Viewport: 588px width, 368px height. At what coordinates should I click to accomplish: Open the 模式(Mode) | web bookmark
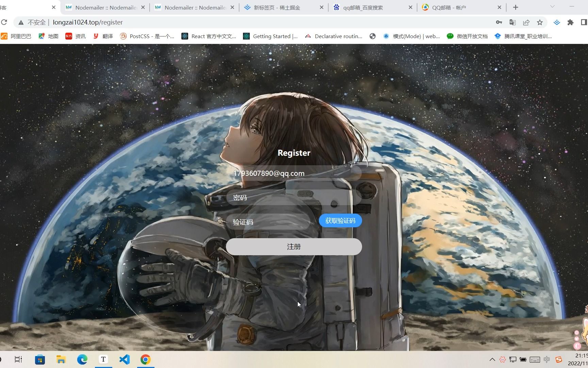[411, 36]
